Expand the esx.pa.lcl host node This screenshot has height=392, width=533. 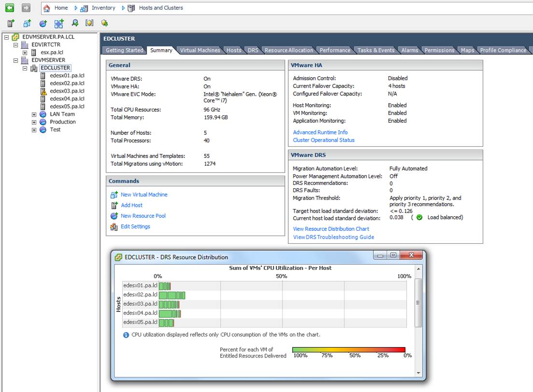(x=25, y=53)
